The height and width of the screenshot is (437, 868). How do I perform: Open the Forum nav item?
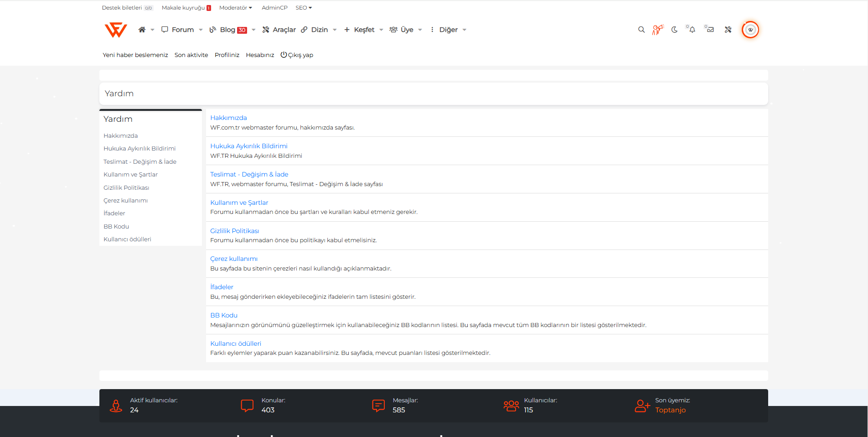coord(183,30)
